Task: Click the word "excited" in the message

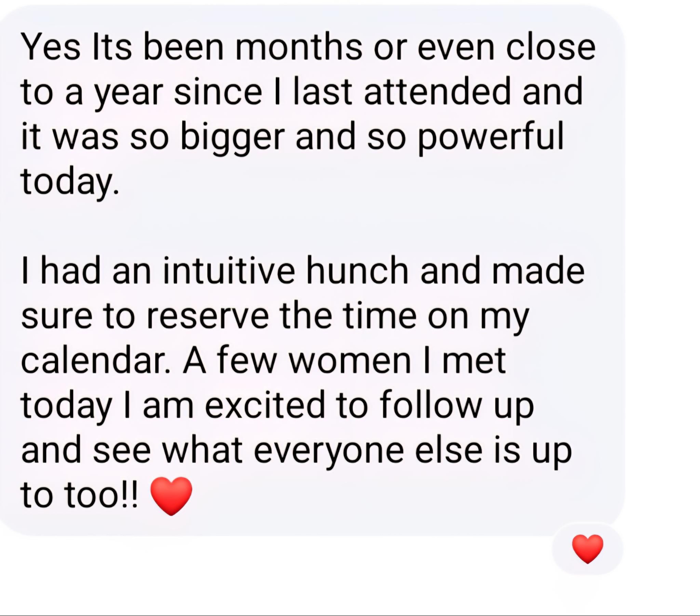Action: 265,405
